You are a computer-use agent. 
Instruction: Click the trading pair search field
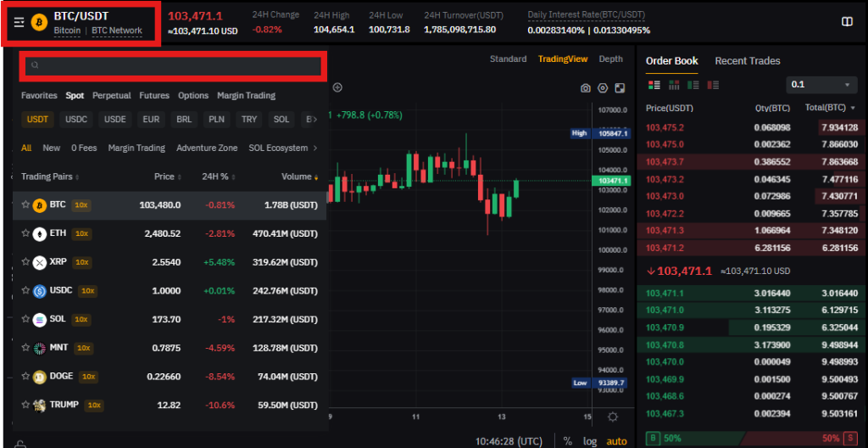point(174,65)
